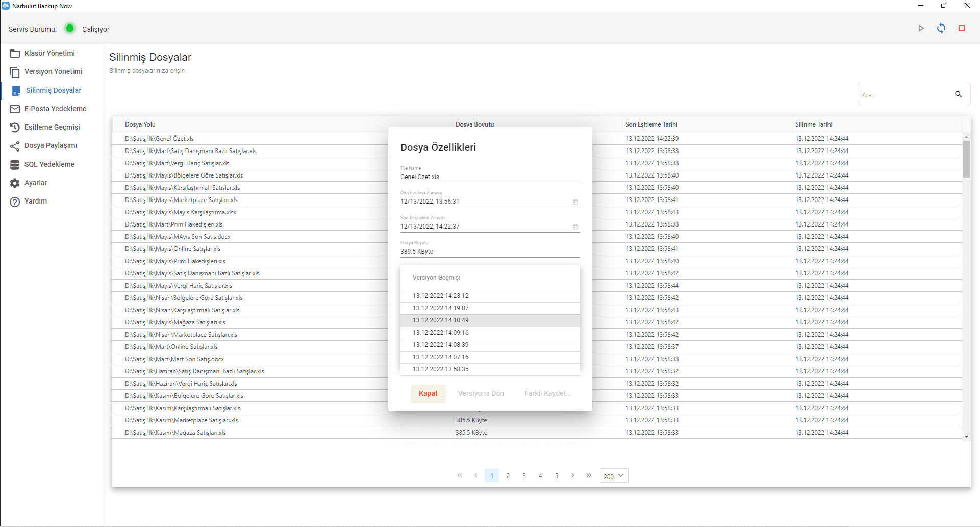Open Ayarlar settings
Screen dimensions: 980x527
(36, 183)
